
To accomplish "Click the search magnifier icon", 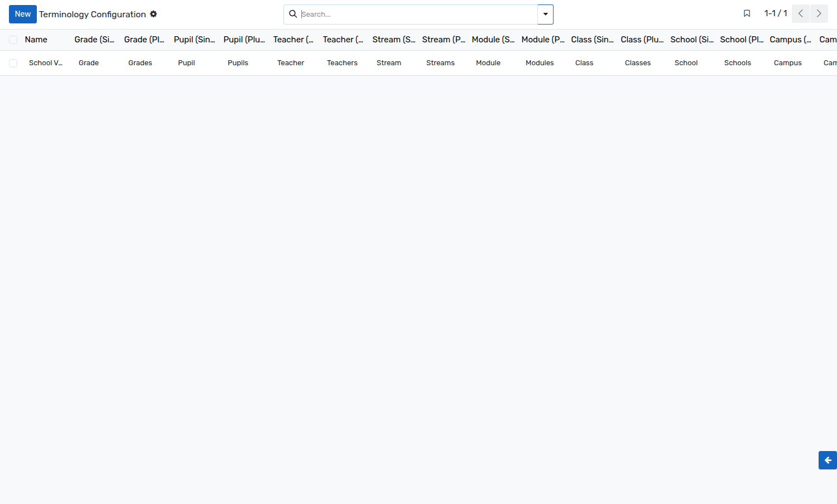I will pyautogui.click(x=293, y=14).
